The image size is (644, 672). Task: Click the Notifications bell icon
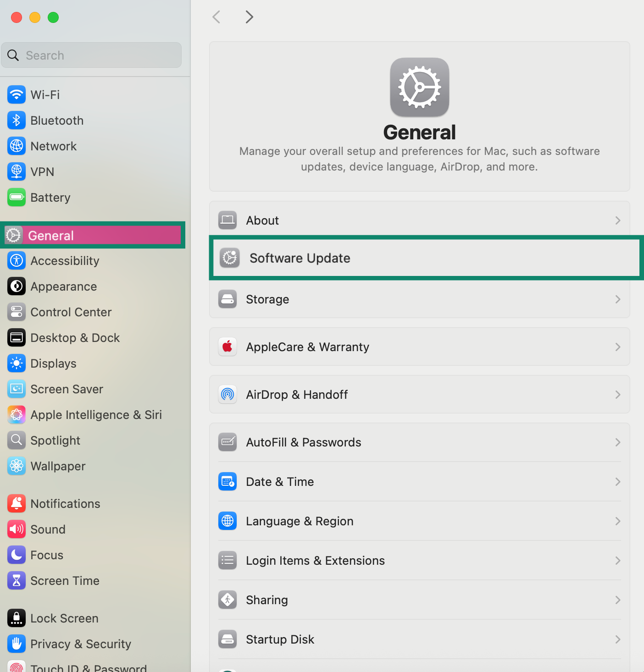tap(17, 503)
